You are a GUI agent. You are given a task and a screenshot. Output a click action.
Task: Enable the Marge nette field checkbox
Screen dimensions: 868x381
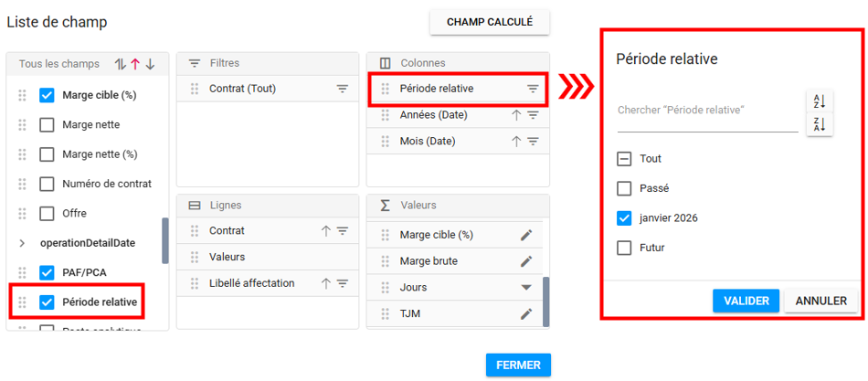[x=48, y=124]
